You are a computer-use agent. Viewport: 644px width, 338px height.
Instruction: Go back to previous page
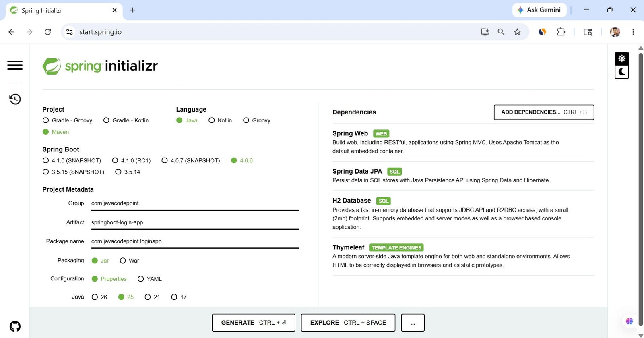pyautogui.click(x=11, y=32)
